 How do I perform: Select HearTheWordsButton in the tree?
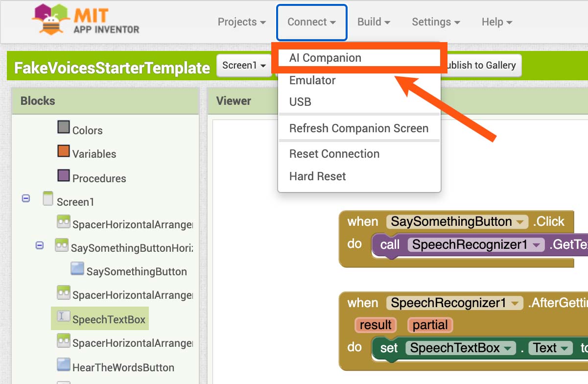(123, 367)
